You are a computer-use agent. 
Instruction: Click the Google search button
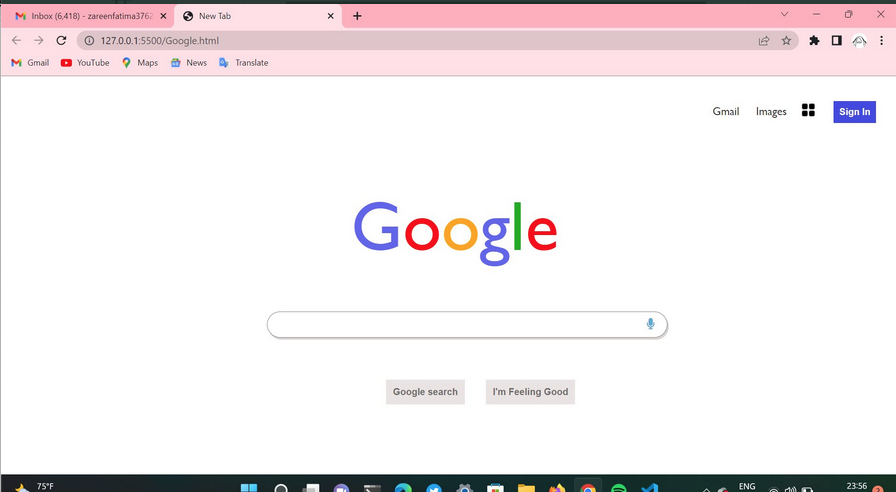point(425,392)
